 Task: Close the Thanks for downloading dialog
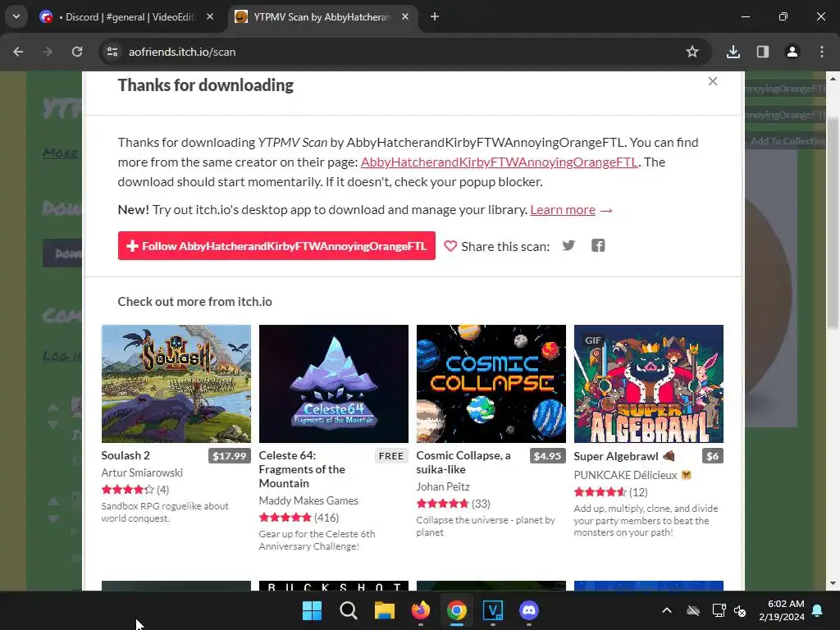pos(713,81)
